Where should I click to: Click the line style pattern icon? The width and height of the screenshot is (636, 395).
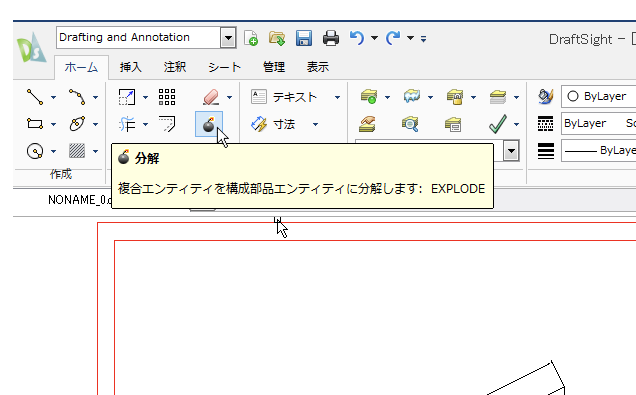[546, 124]
